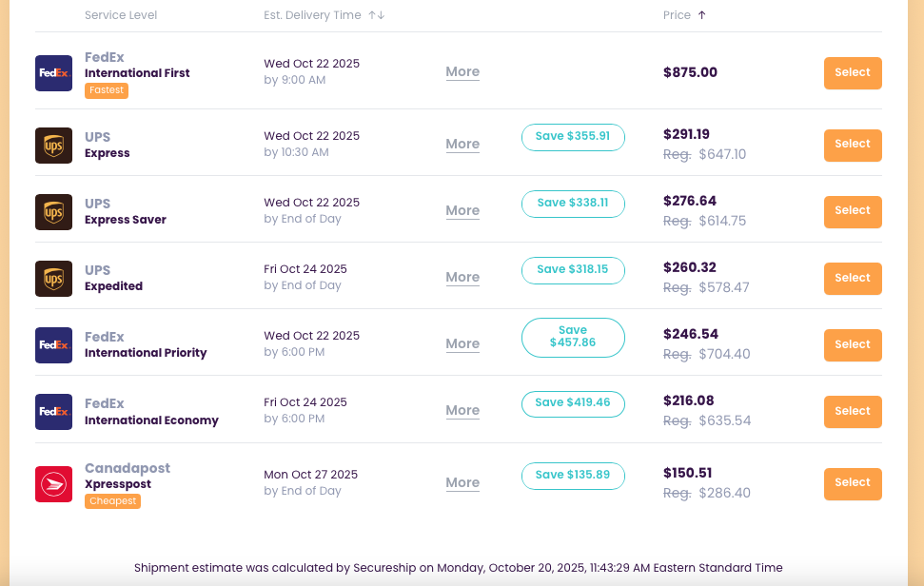
Task: Click the FedEx logo on International First row
Action: click(x=53, y=72)
